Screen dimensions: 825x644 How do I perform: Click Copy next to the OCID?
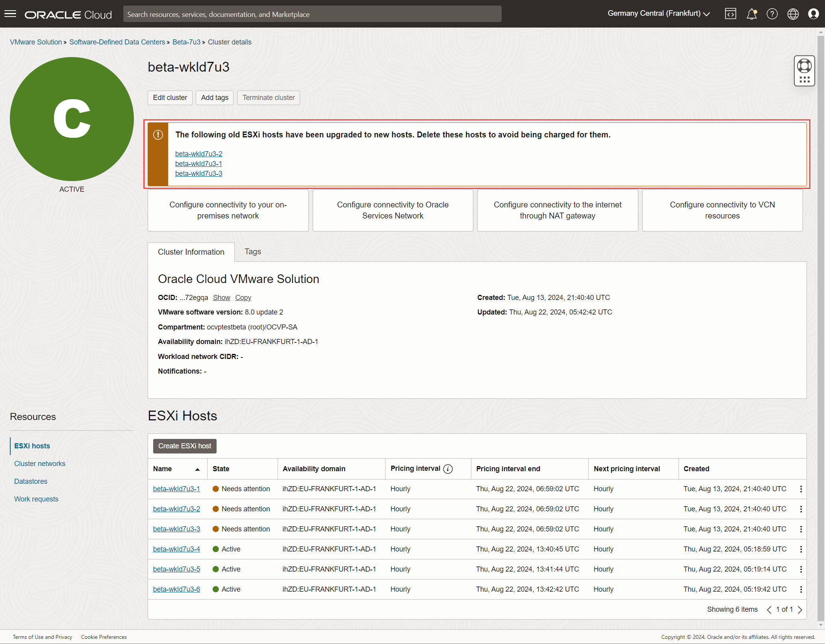pos(243,298)
